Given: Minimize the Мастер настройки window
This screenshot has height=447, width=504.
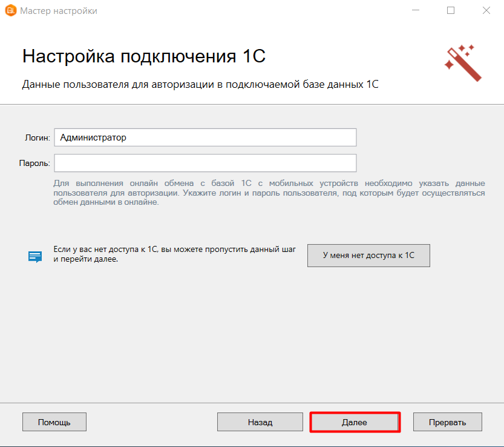Looking at the screenshot, I should click(415, 11).
